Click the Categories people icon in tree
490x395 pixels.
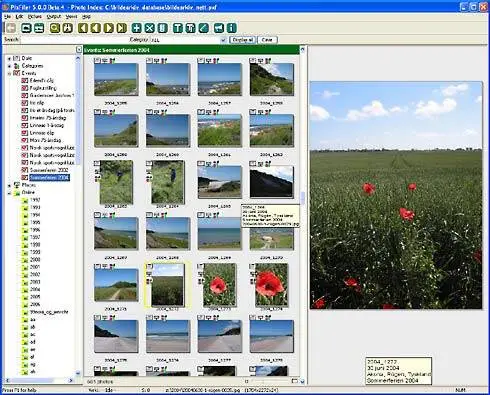click(16, 66)
